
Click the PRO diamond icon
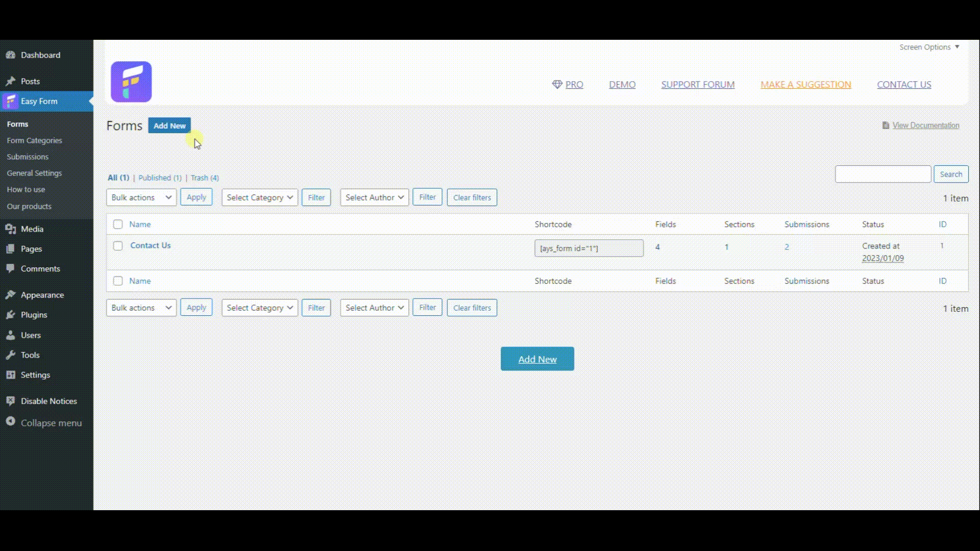557,84
